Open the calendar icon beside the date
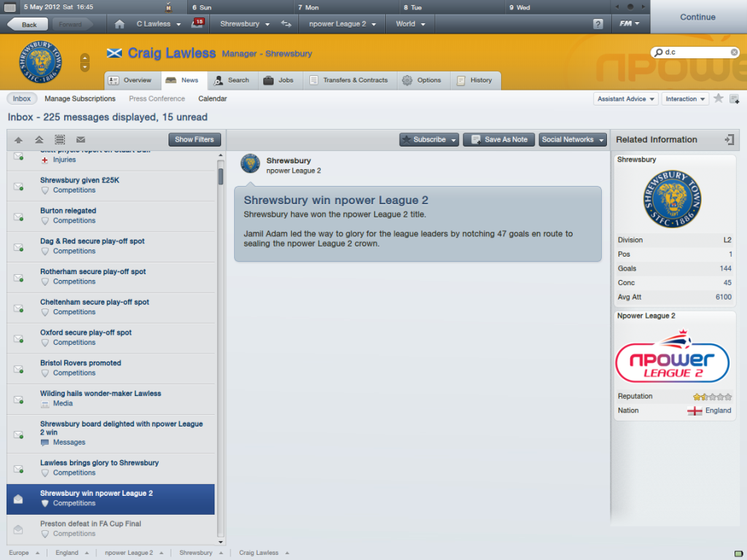747x560 pixels. click(10, 7)
